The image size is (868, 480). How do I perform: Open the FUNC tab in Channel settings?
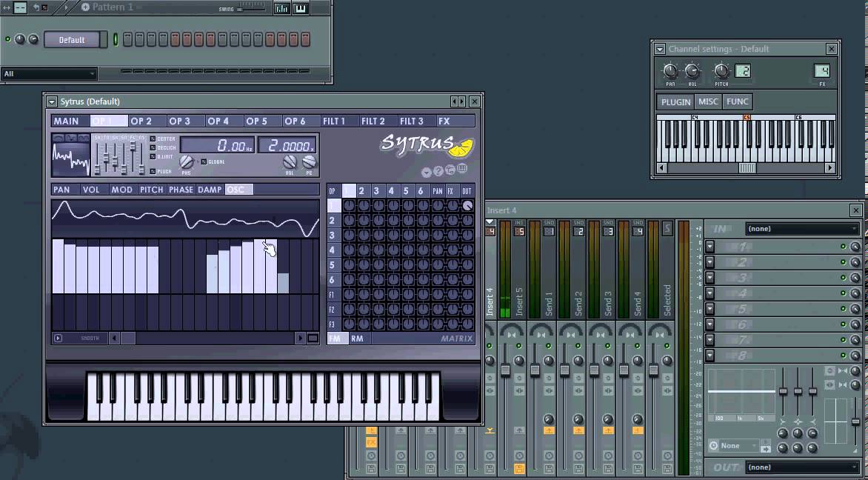point(738,102)
